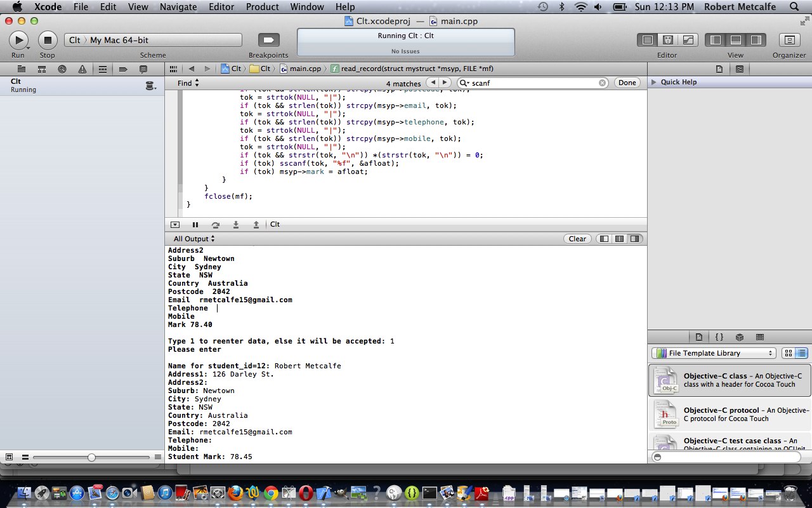Adjust the navigator icon size slider

[x=92, y=457]
